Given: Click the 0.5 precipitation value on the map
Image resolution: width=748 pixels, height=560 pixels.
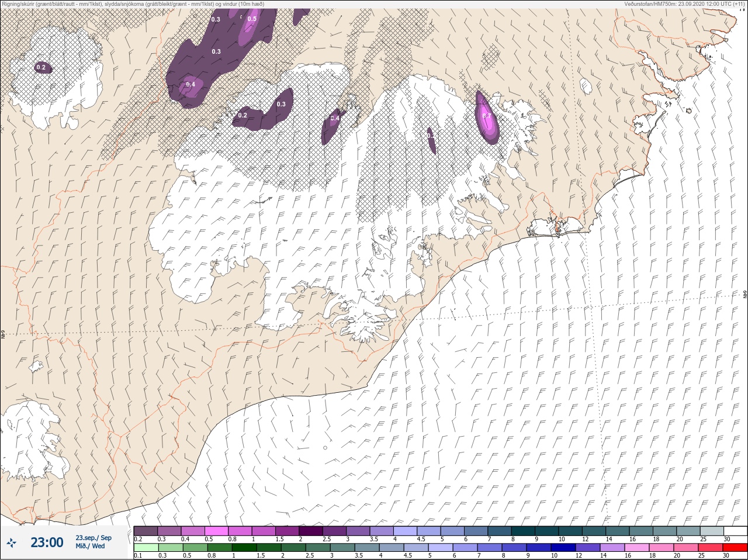Looking at the screenshot, I should coord(252,19).
